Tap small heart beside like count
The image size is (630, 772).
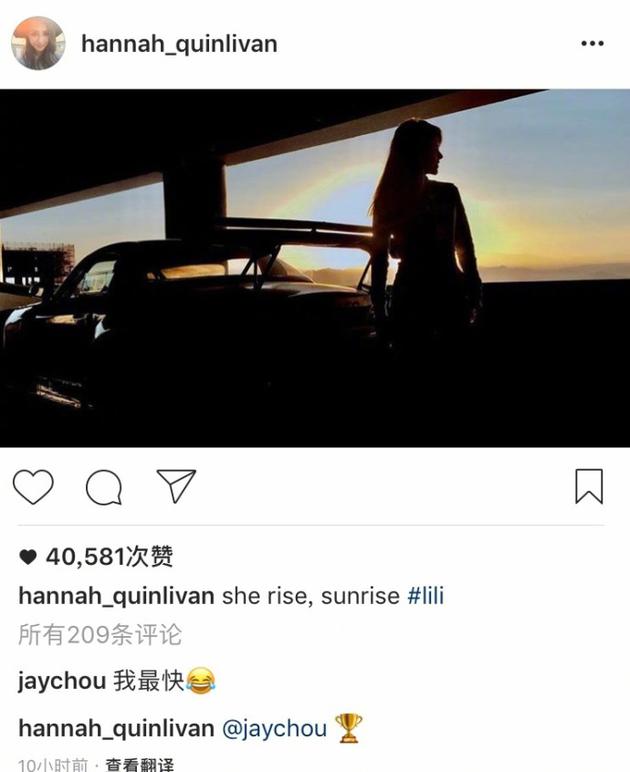tap(28, 557)
